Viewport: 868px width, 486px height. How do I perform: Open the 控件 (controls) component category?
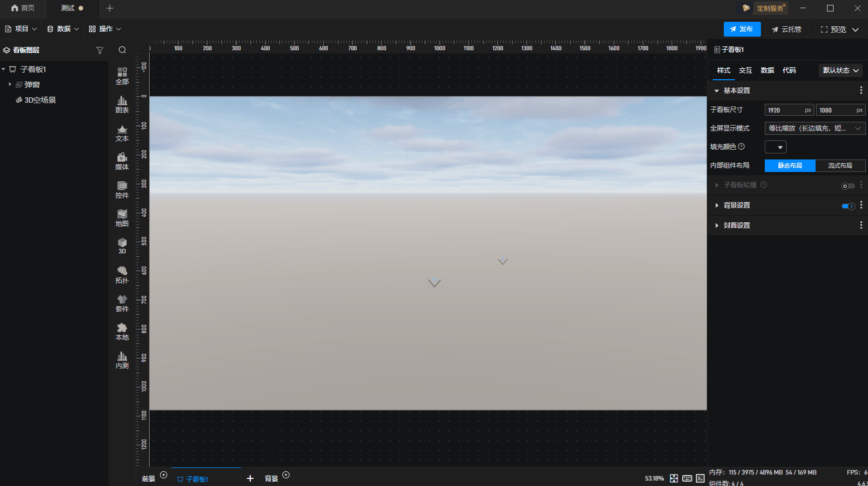pyautogui.click(x=122, y=189)
